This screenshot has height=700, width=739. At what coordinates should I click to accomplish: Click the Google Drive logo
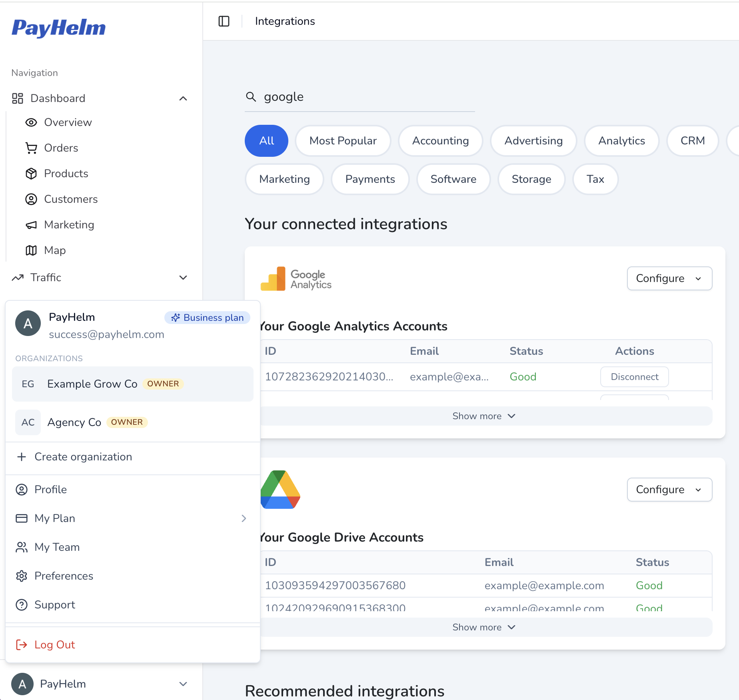(x=280, y=490)
